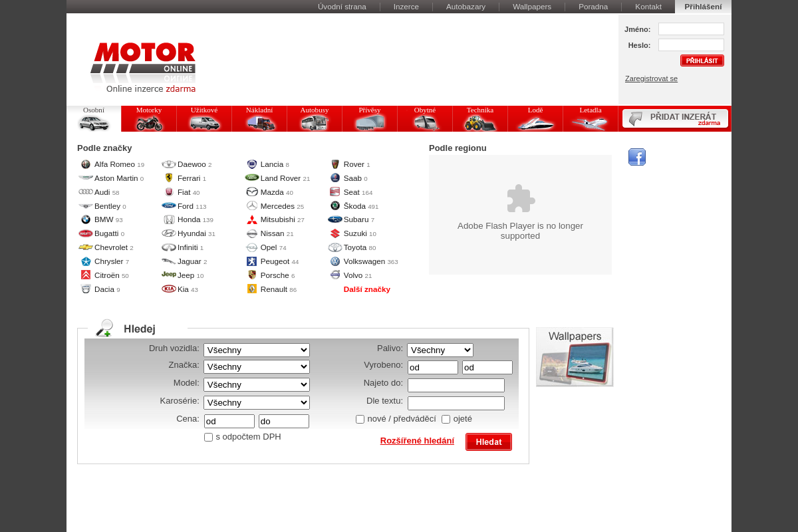Click the Škoda brand logo
798x532 pixels.
click(x=334, y=206)
